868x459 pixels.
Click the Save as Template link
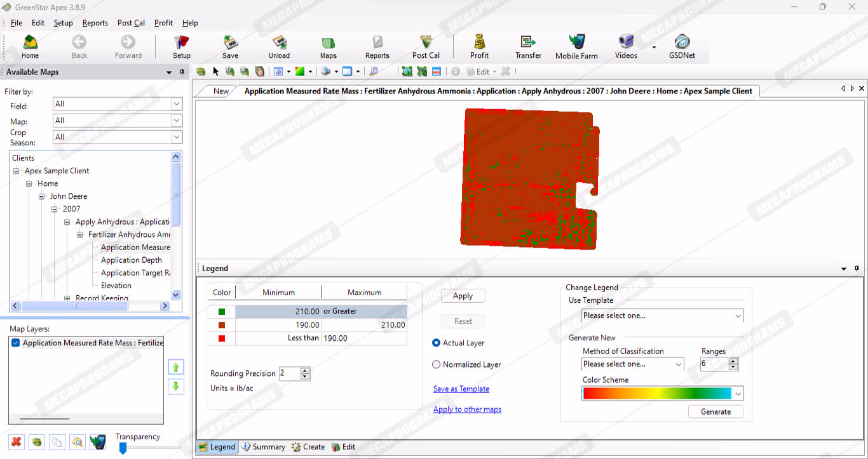coord(461,389)
